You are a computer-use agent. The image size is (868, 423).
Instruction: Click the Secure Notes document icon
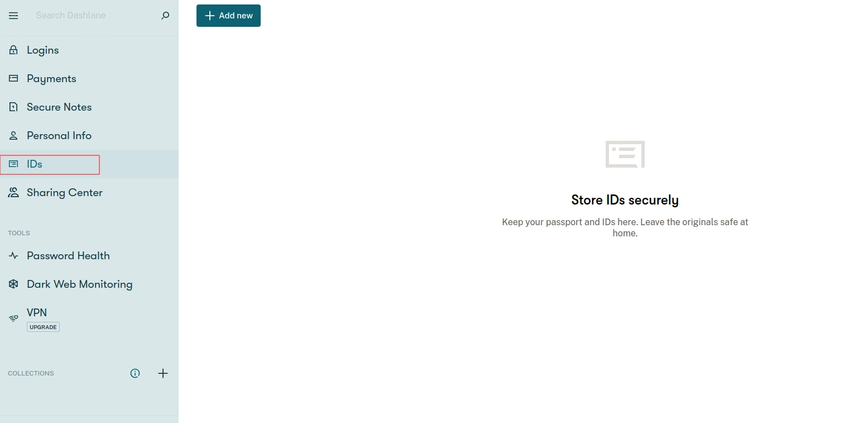(x=13, y=107)
